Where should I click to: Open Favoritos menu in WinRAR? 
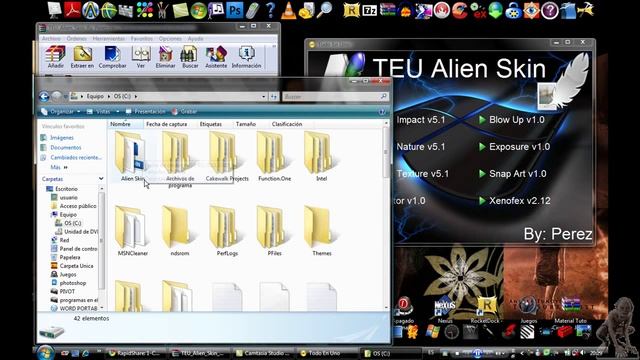[x=142, y=38]
